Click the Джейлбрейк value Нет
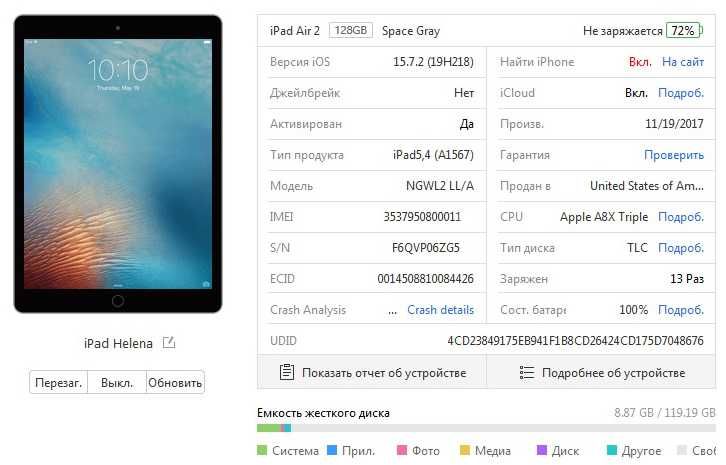The width and height of the screenshot is (726, 465). (463, 93)
